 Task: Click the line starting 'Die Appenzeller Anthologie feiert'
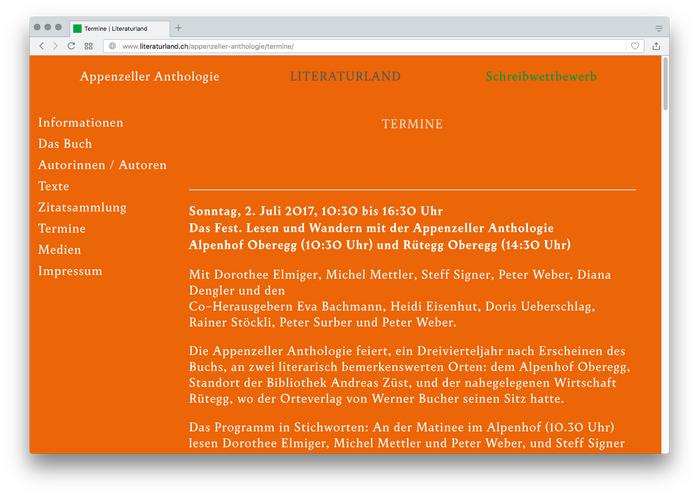[x=407, y=351]
